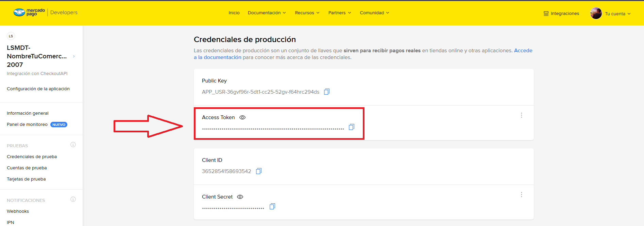This screenshot has height=226, width=644.
Task: Click the hidden Access Token dots
Action: (x=273, y=129)
